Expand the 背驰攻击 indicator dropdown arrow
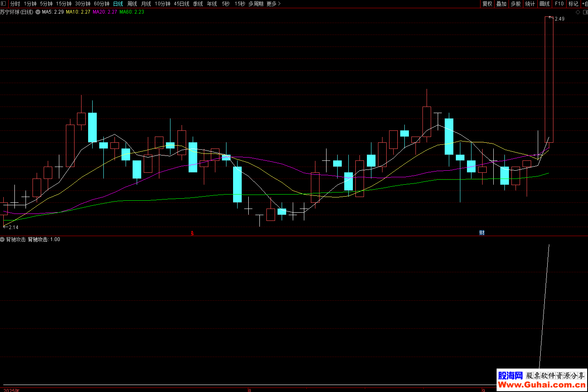Viewport: 588px width, 392px height. [x=2, y=239]
